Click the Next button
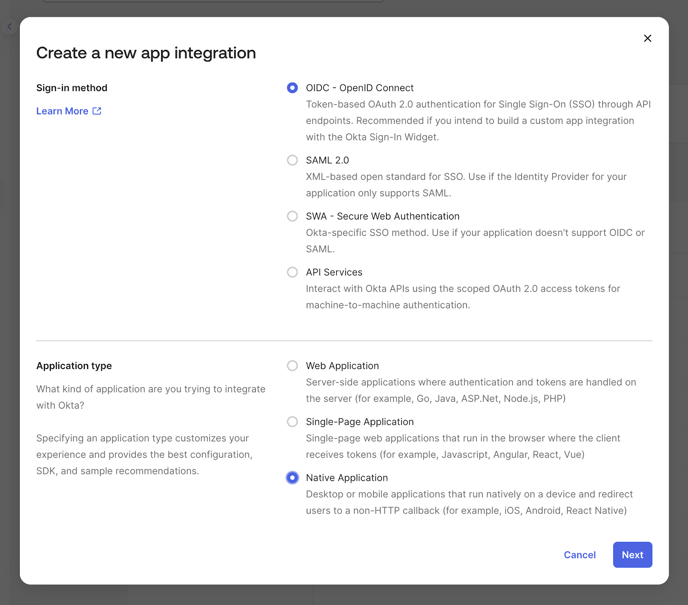Viewport: 688px width, 605px height. [x=632, y=555]
